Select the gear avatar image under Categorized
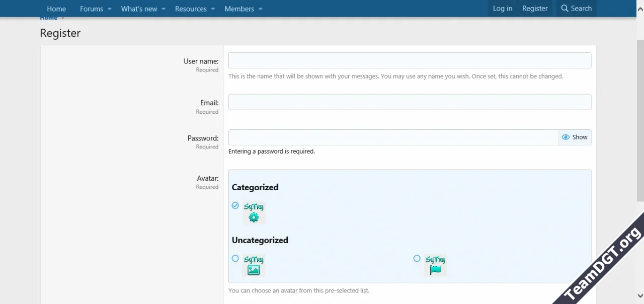 click(x=254, y=212)
